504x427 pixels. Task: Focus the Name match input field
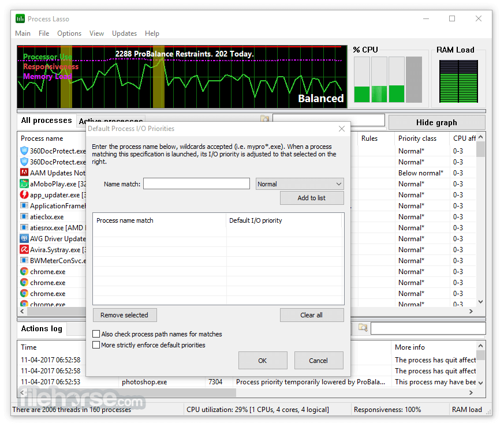tap(196, 183)
